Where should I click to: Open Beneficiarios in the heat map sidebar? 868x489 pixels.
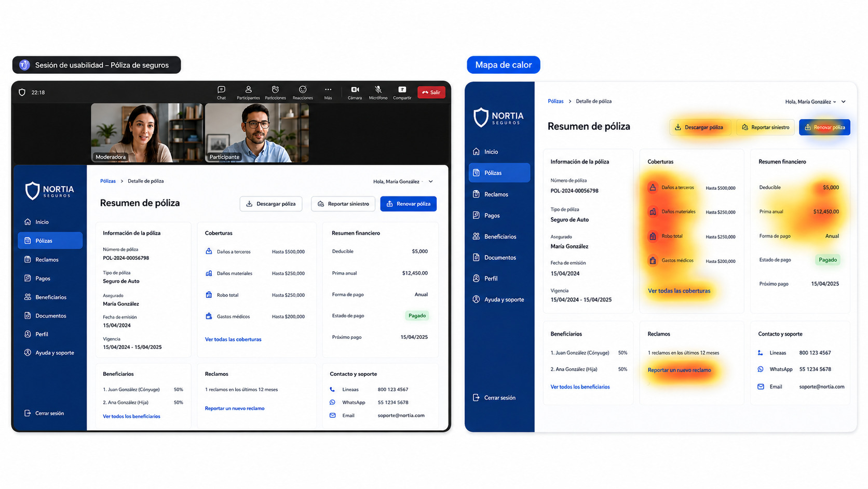click(x=499, y=236)
